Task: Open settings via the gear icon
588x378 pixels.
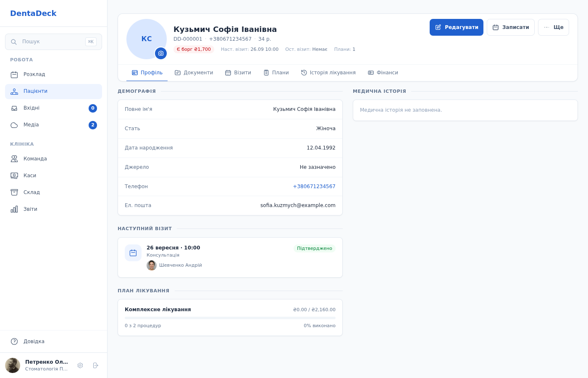Action: tap(80, 365)
